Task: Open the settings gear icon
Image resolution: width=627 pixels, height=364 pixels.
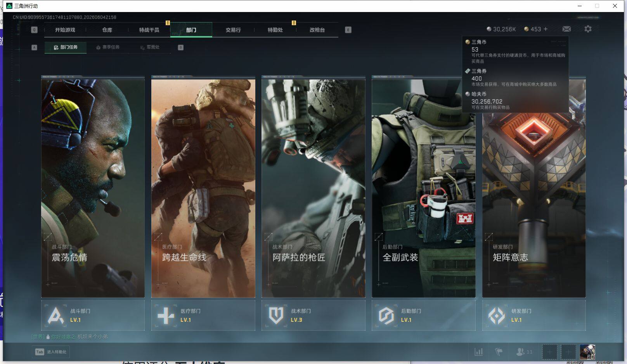Action: [588, 29]
